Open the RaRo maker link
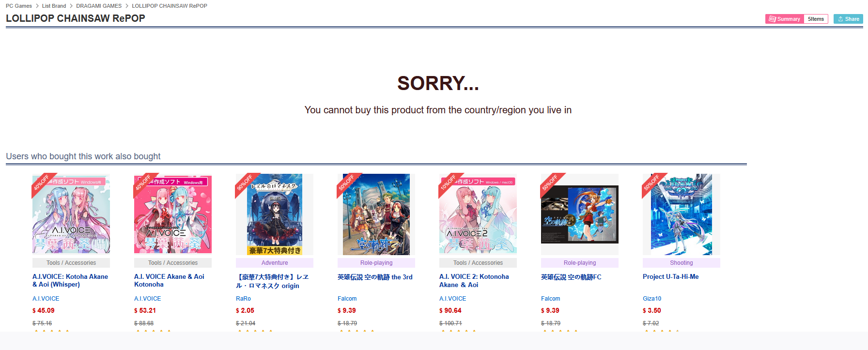The width and height of the screenshot is (868, 350). pyautogui.click(x=243, y=299)
